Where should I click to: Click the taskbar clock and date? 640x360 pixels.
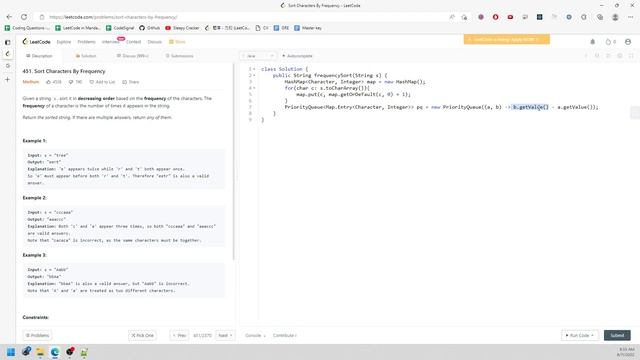(x=626, y=352)
